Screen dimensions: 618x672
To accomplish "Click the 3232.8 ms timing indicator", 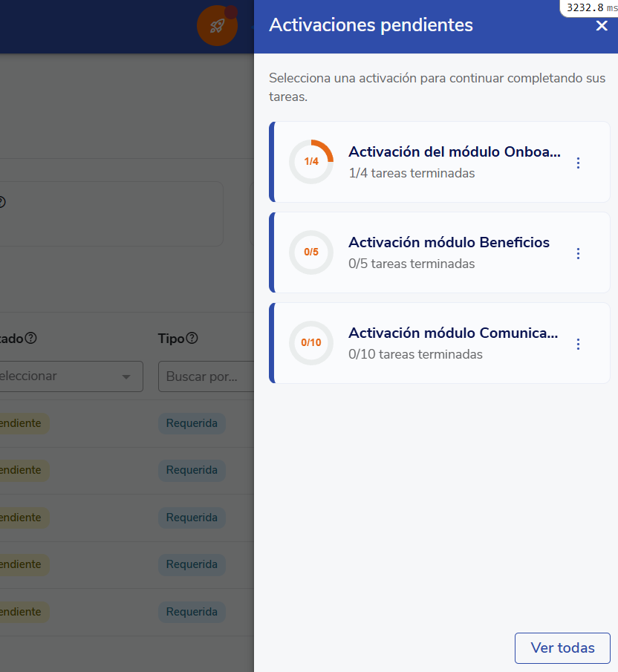I will point(586,7).
